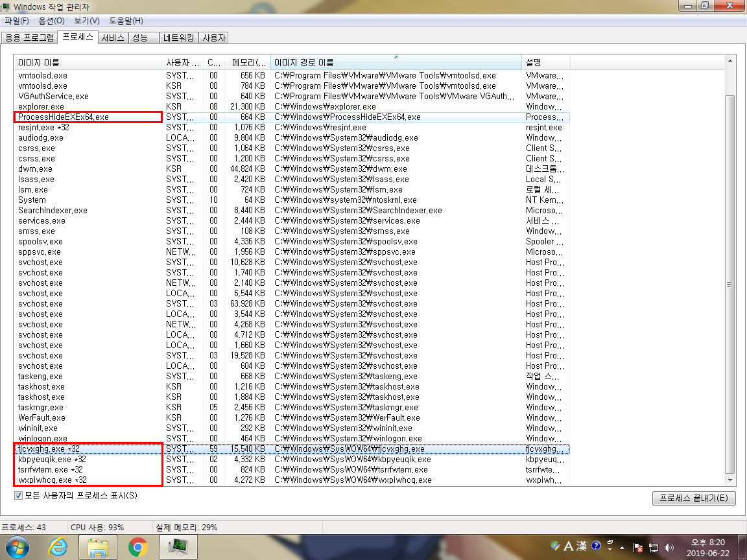
Task: Select the SearchIndexer.exe process
Action: coord(292,211)
